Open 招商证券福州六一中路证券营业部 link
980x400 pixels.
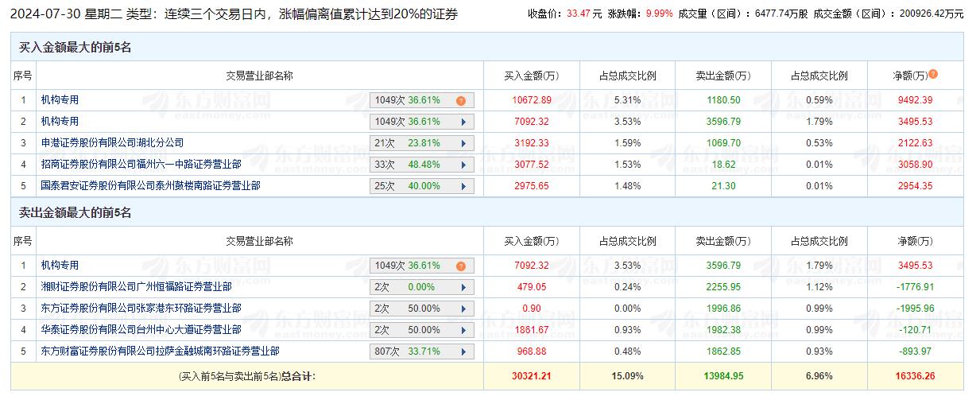click(x=141, y=165)
